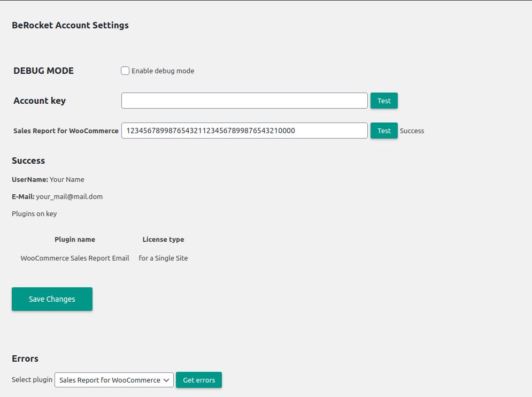The height and width of the screenshot is (397, 532).
Task: Click the DEBUG MODE row label
Action: pos(43,71)
